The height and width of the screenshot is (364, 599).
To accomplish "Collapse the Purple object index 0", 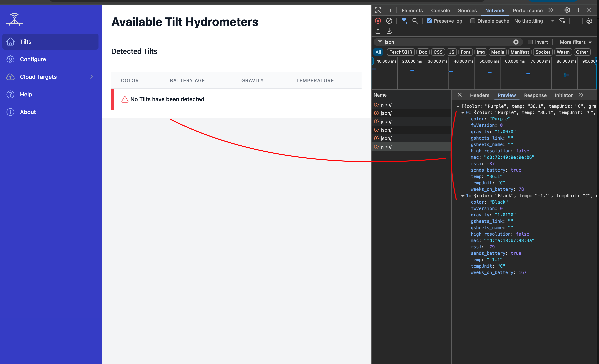I will pyautogui.click(x=463, y=113).
